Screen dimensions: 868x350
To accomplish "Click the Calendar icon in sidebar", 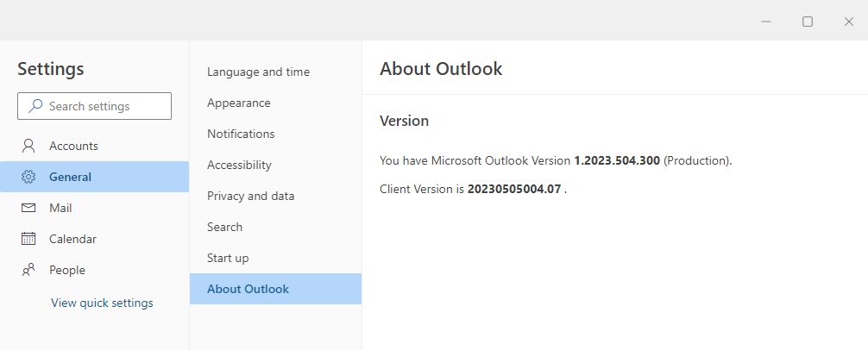I will pos(28,239).
